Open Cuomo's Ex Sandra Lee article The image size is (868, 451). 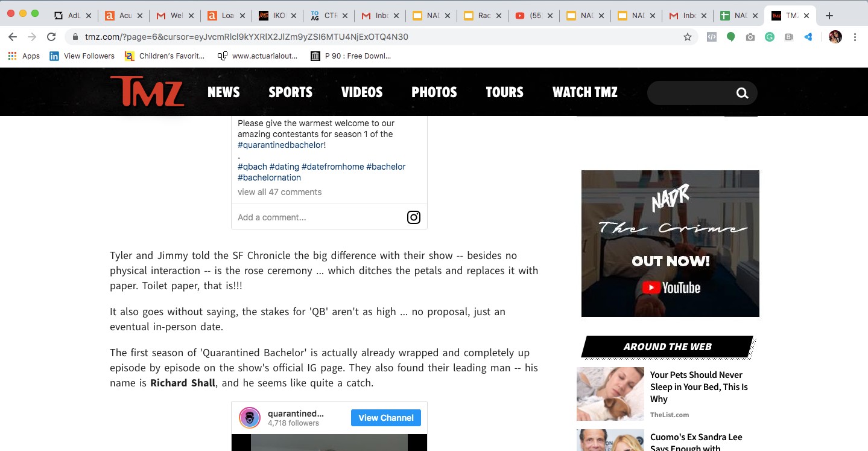pyautogui.click(x=696, y=442)
